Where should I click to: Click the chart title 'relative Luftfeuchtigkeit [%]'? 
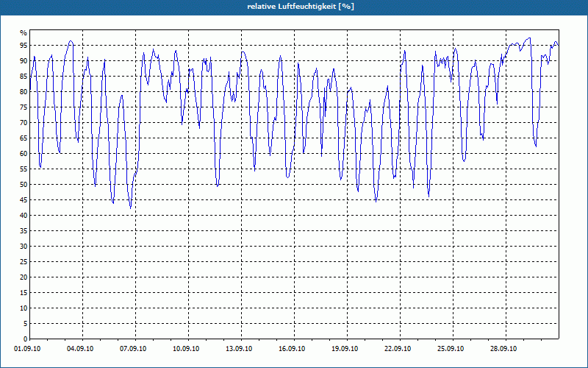(x=301, y=7)
